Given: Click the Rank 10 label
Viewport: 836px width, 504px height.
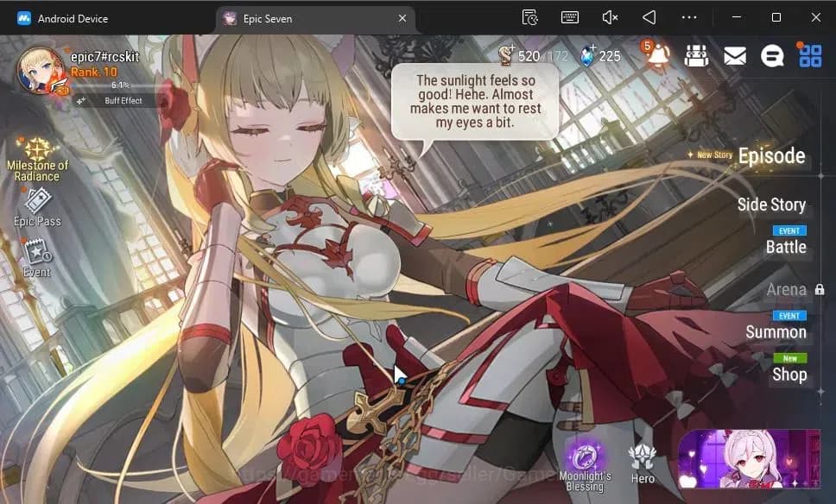Looking at the screenshot, I should (x=94, y=72).
